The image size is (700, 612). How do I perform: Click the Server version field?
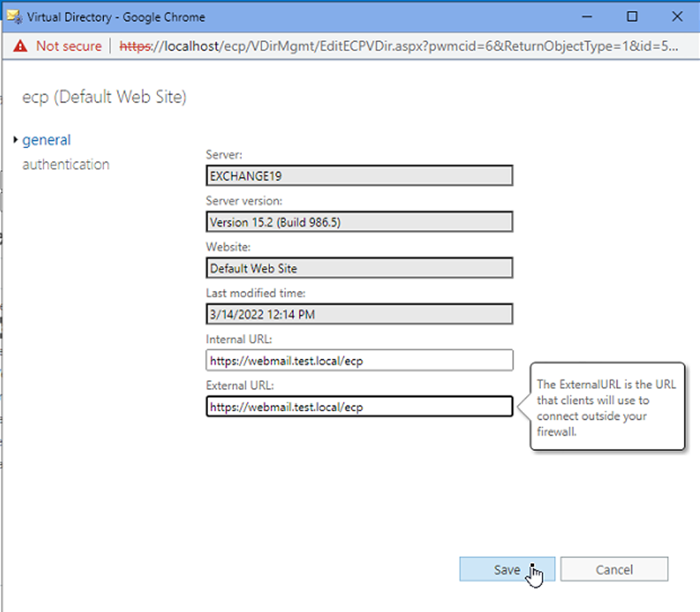(359, 222)
